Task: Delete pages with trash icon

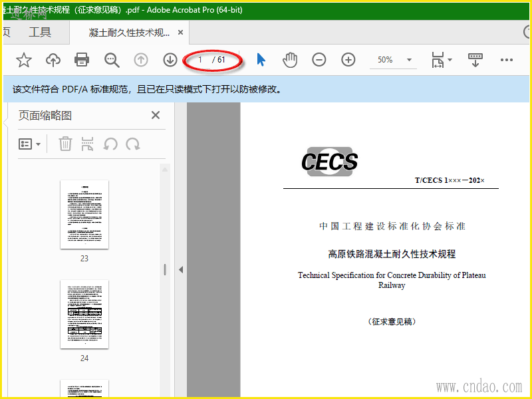Action: click(x=65, y=144)
